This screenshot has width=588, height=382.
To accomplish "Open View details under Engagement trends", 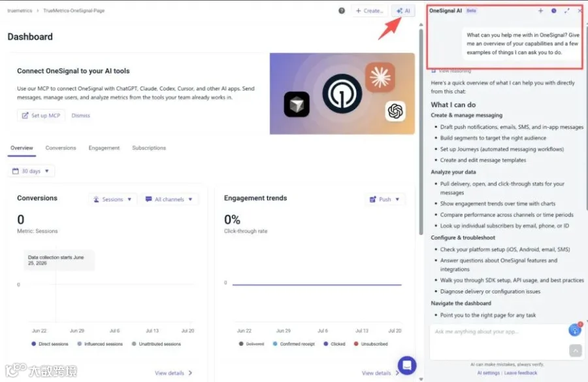I will click(380, 373).
